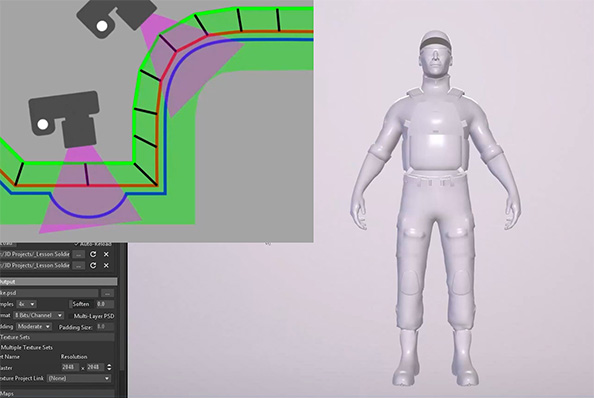Open the 8 Bits/Channel format dropdown

(x=39, y=315)
